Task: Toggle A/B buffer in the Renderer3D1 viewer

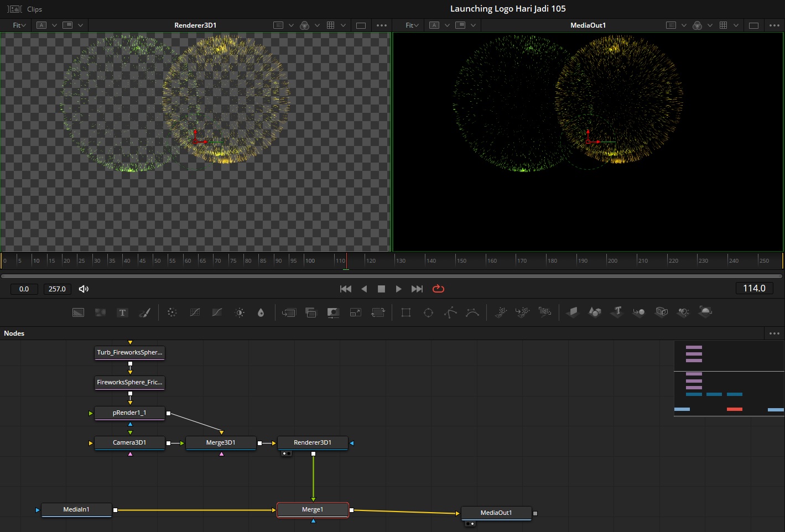Action: pos(41,25)
